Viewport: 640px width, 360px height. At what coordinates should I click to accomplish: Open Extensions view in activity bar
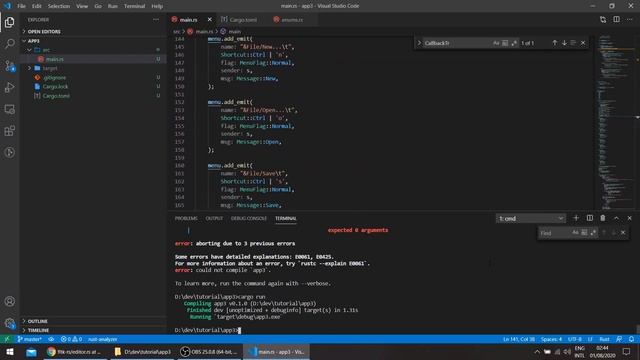(9, 131)
